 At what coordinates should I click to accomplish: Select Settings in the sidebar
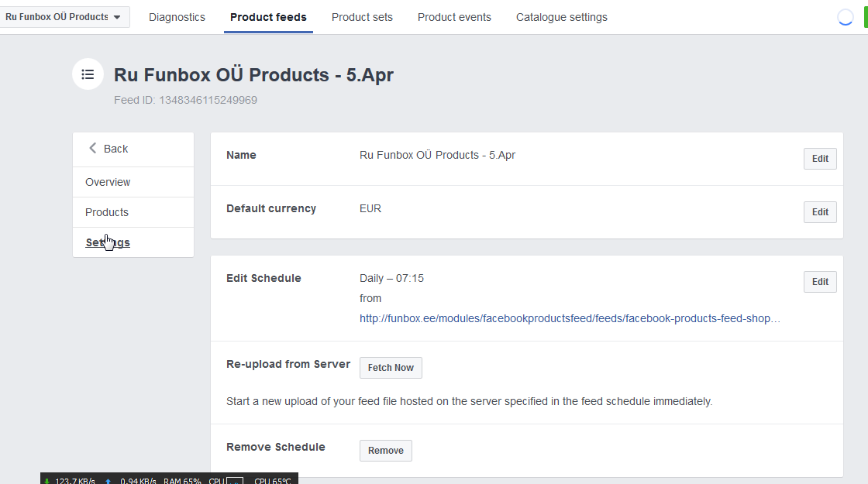click(108, 242)
